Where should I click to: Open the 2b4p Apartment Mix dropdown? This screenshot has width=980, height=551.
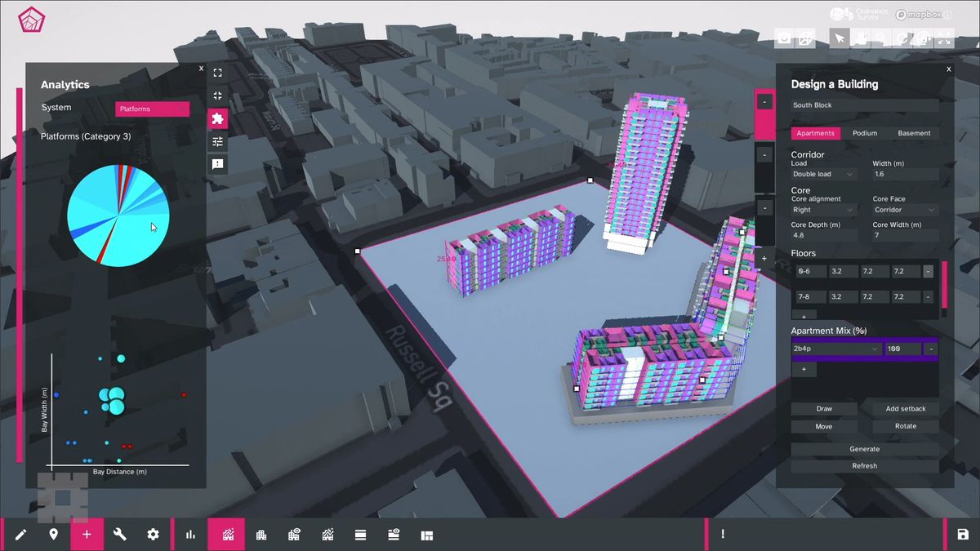tap(835, 348)
